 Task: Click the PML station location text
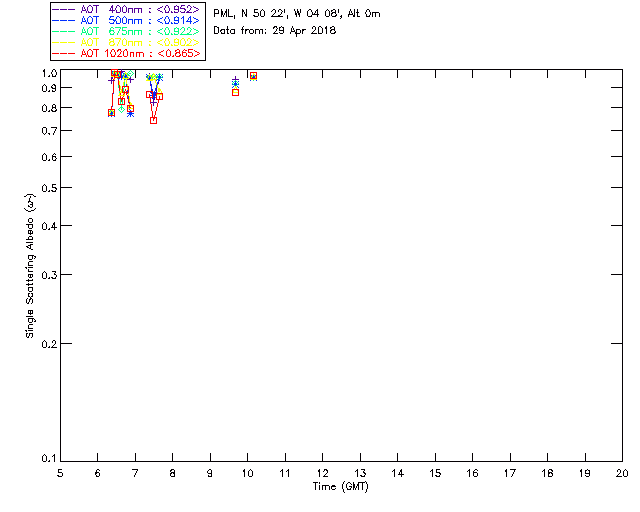point(297,14)
